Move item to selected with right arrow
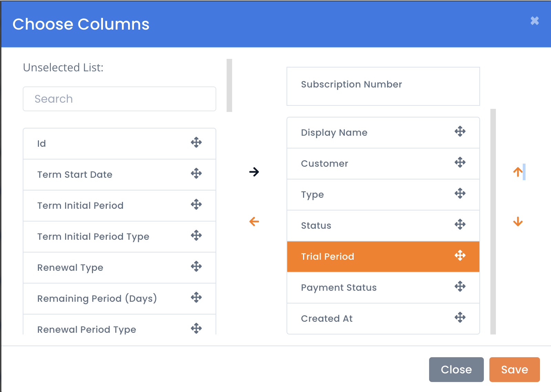 tap(254, 172)
